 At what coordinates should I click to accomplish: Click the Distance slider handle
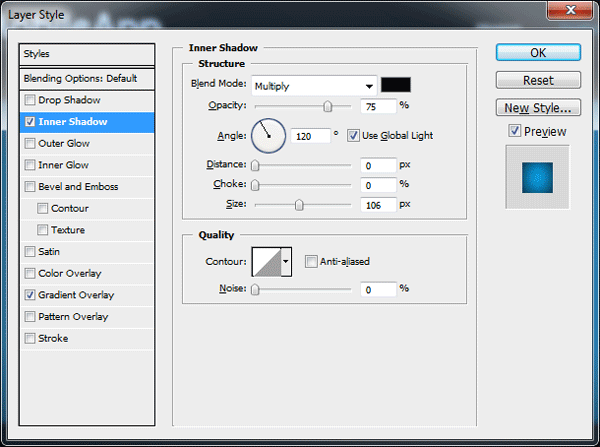[255, 165]
